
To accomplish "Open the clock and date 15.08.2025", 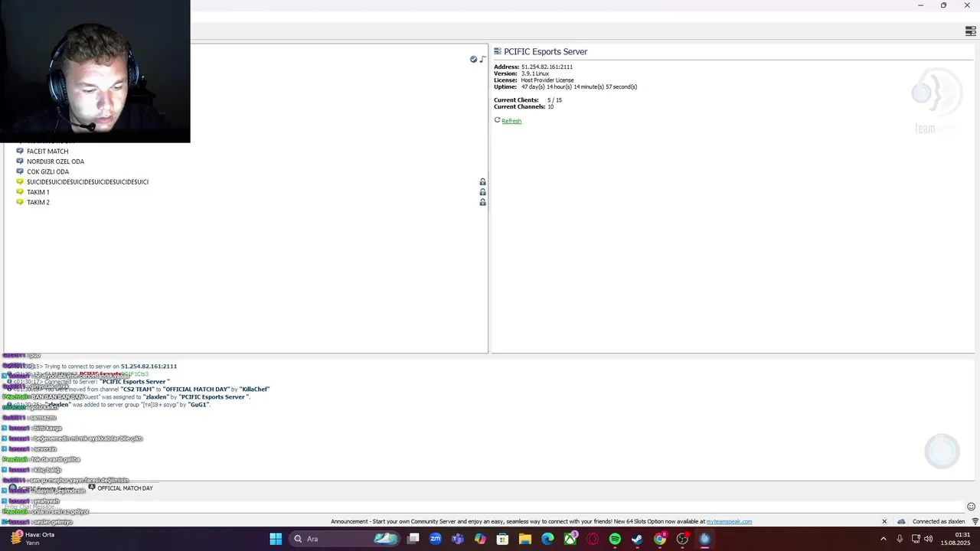I will pyautogui.click(x=957, y=539).
